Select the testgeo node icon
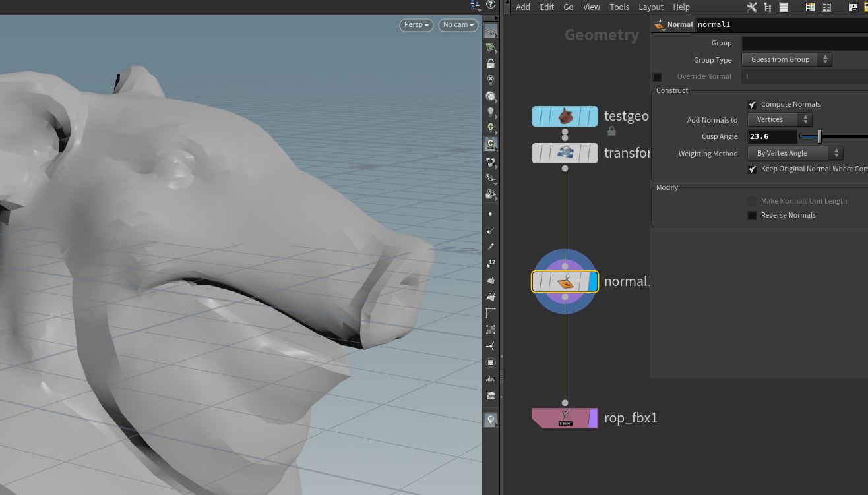This screenshot has width=868, height=495. 565,117
